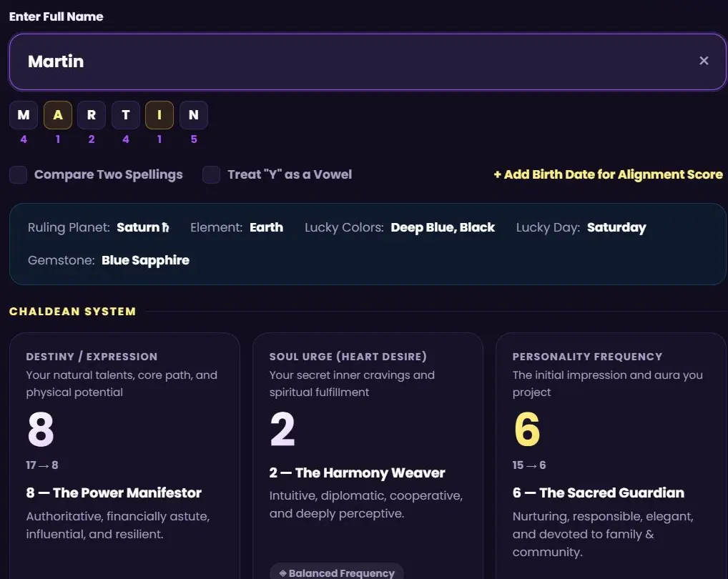Screen dimensions: 728x579
Task: Click the Destiny / Expression card title
Action: click(92, 356)
